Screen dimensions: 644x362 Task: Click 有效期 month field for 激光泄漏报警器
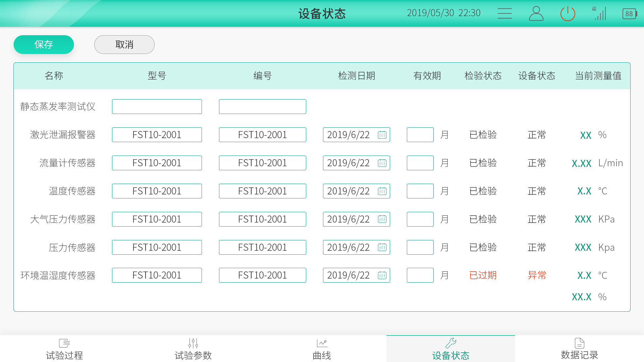420,135
